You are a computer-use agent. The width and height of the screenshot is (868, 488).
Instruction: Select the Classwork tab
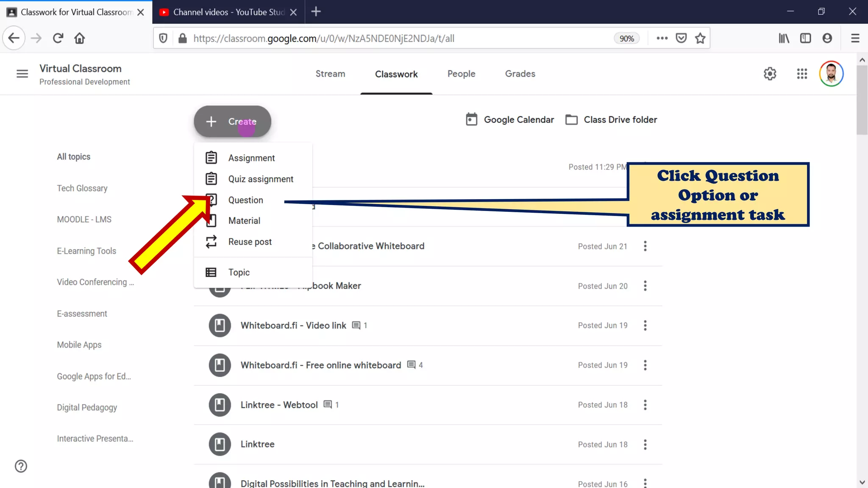[x=396, y=74]
